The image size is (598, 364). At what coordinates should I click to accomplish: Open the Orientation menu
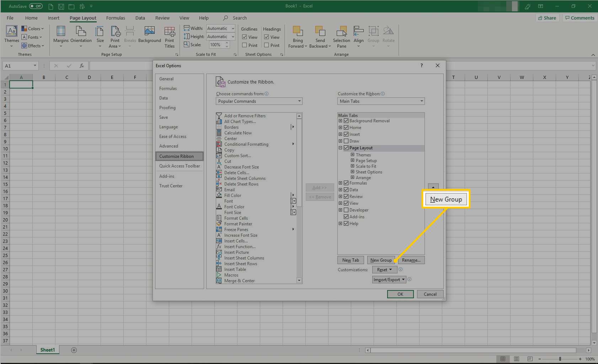pyautogui.click(x=81, y=37)
